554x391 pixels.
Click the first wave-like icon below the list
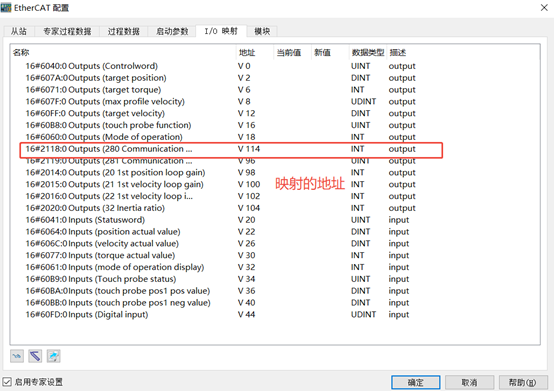coord(17,356)
